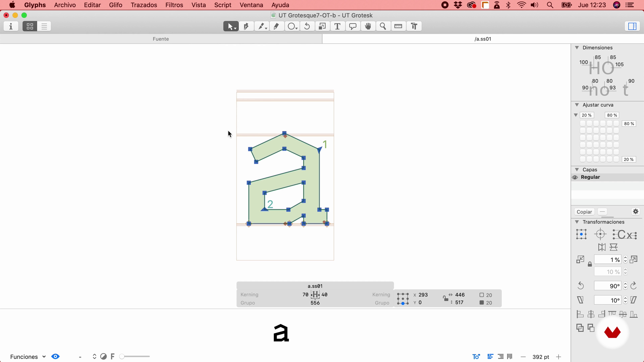Open the Filtros menu

(x=174, y=5)
